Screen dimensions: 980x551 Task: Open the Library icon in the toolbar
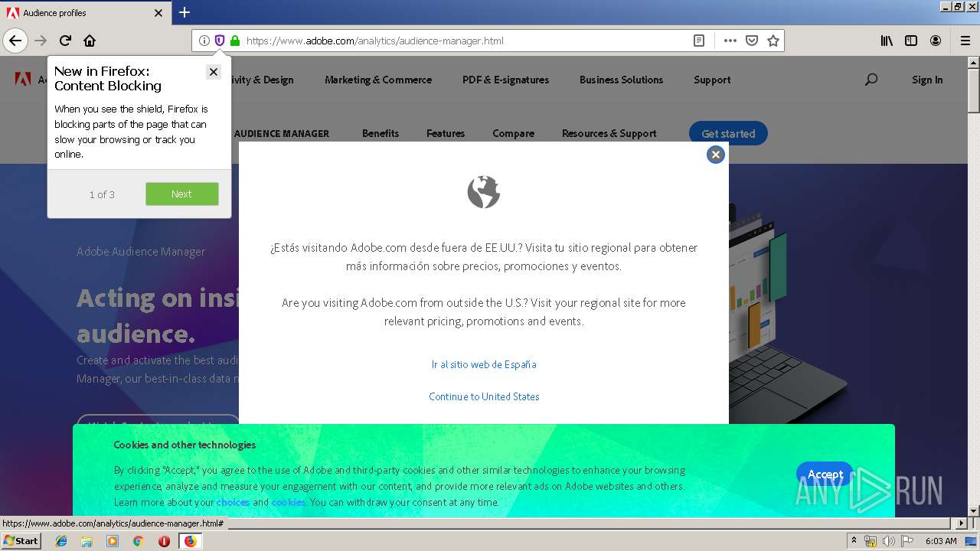[x=887, y=41]
